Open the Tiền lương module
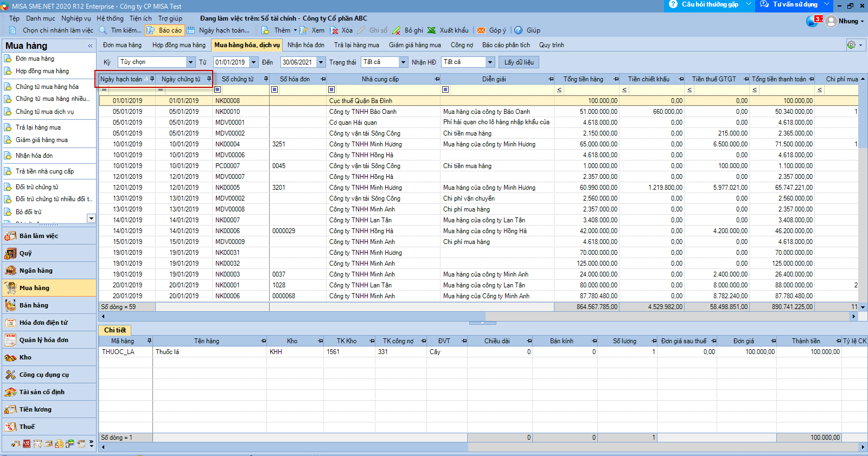Image resolution: width=868 pixels, height=456 pixels. [x=48, y=409]
